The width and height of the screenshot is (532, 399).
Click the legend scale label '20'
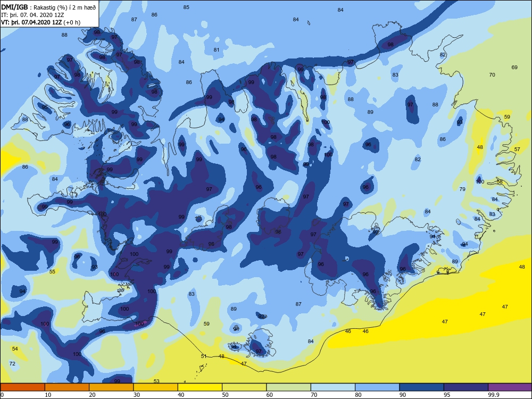pos(92,395)
